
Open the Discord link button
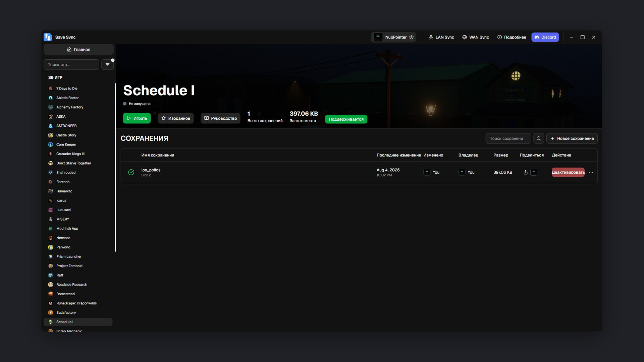[545, 37]
